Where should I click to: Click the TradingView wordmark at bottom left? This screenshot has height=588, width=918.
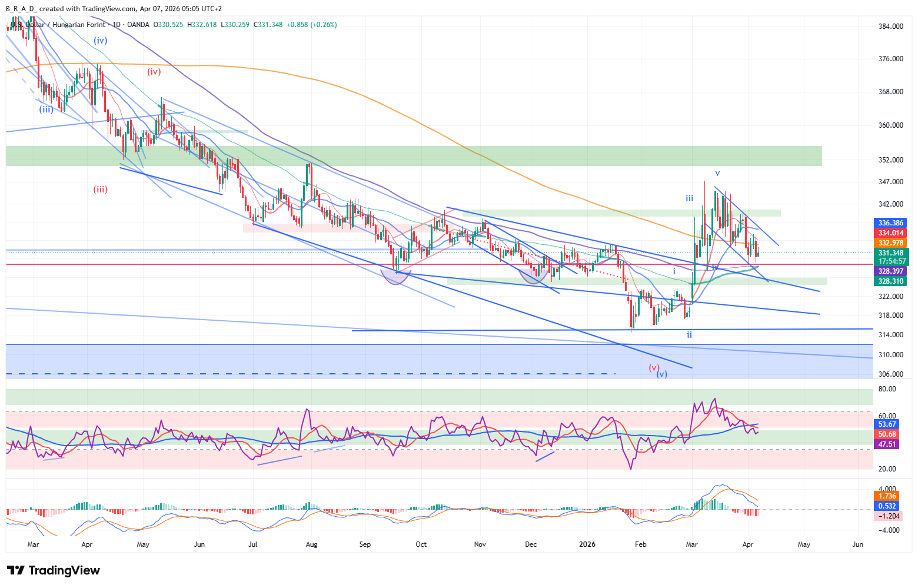click(x=64, y=570)
